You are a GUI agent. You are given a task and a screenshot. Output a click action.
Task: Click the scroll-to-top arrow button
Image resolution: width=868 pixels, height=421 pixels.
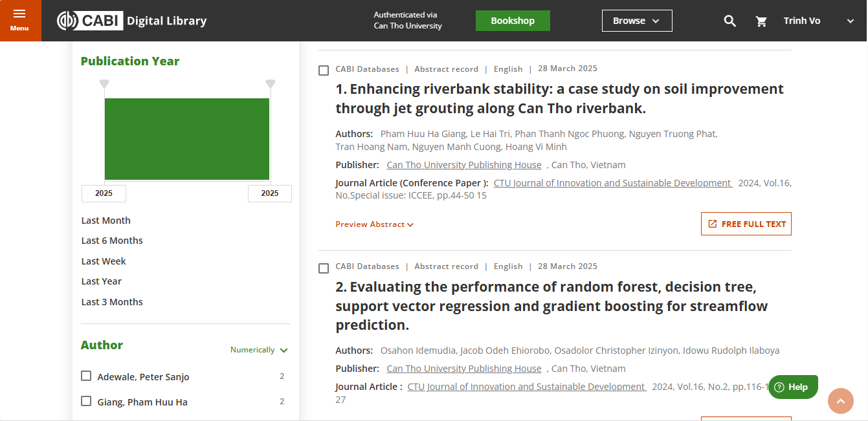(840, 401)
